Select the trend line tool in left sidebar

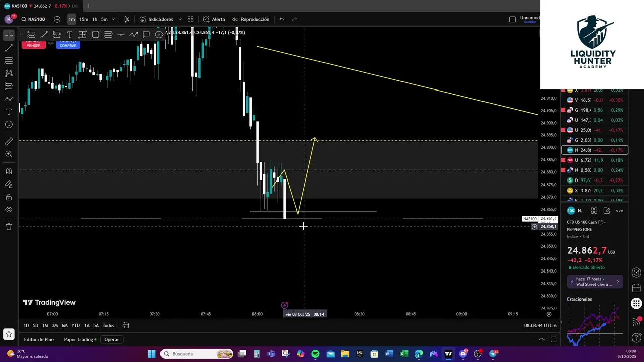(9, 48)
